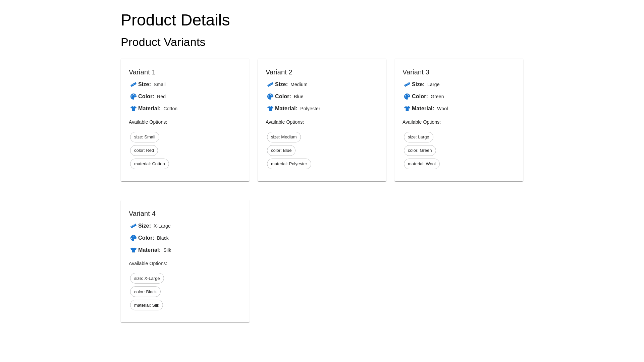Click the palette icon in Variant 3

[407, 97]
